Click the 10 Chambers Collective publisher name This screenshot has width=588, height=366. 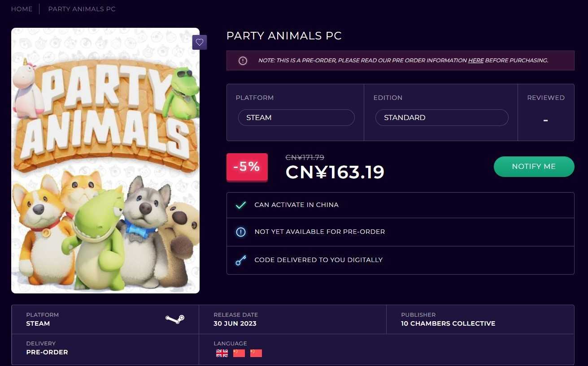pos(448,323)
